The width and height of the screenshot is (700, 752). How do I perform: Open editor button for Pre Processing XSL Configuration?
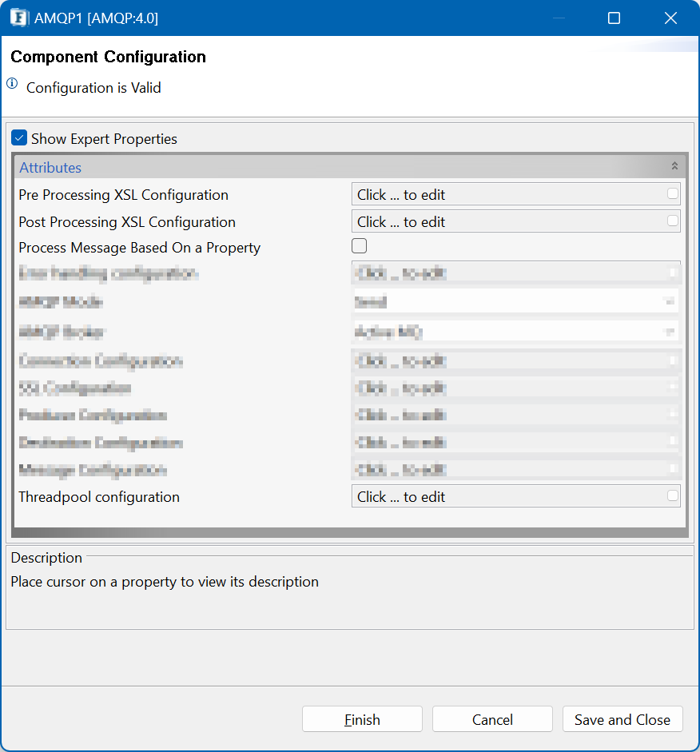point(673,193)
